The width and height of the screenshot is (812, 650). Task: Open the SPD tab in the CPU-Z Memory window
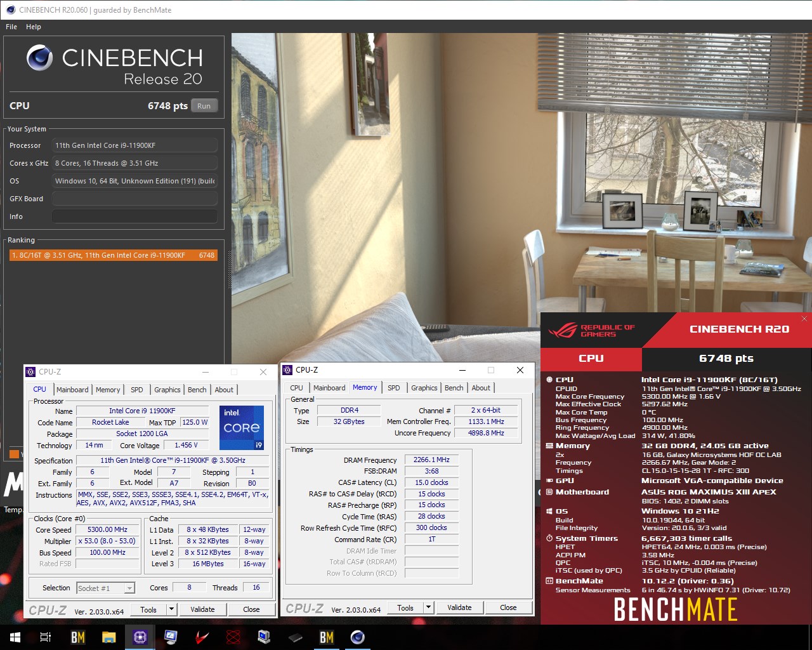(394, 388)
